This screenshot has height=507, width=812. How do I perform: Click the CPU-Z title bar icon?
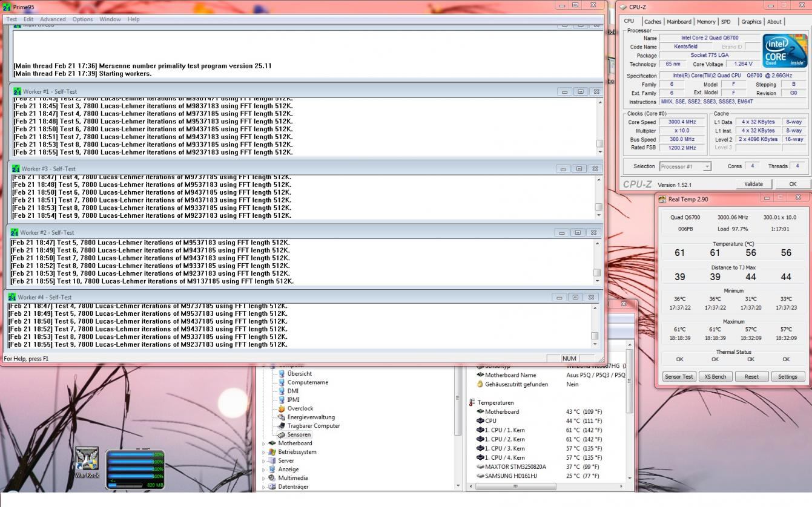[x=624, y=7]
